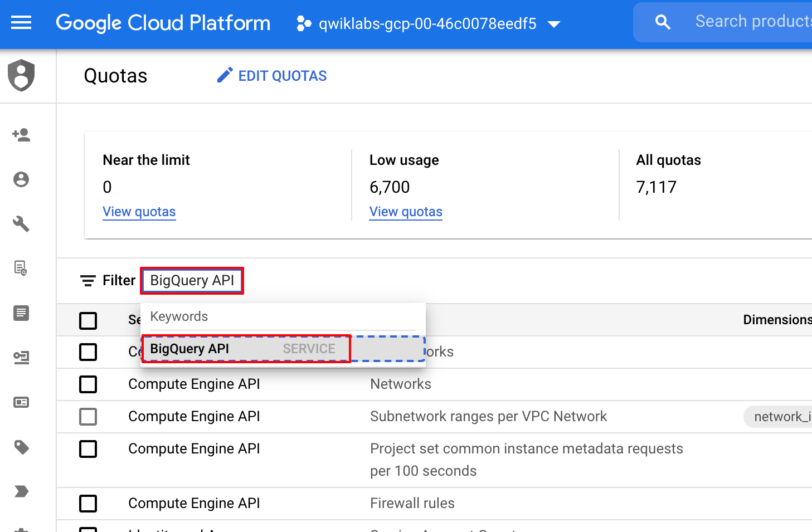
Task: Select the Quotas list icon in sidebar
Action: pos(21,313)
